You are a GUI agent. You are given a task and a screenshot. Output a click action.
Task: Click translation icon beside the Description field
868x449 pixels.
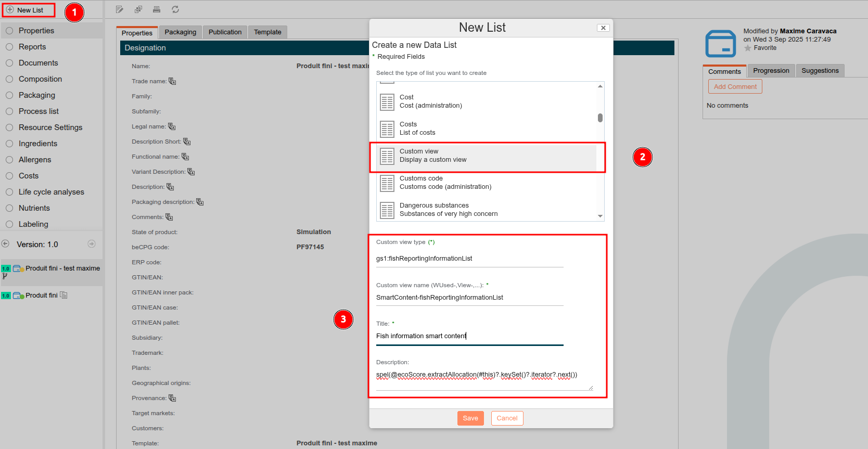[170, 187]
